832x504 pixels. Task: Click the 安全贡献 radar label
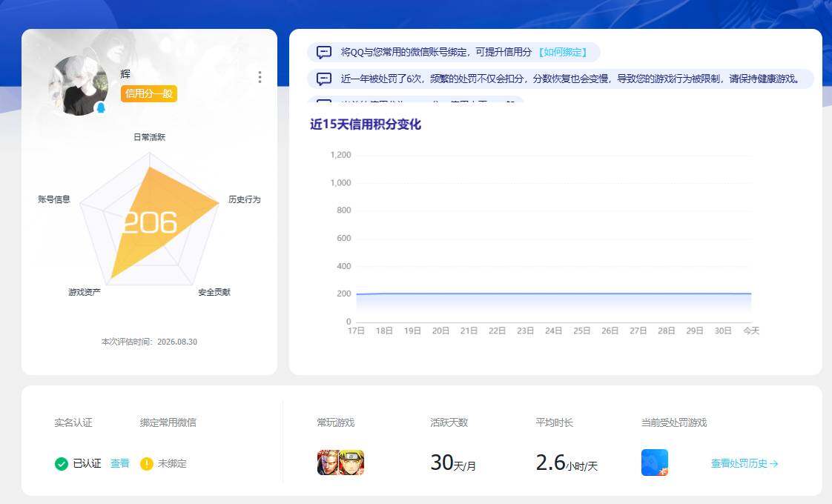[214, 292]
